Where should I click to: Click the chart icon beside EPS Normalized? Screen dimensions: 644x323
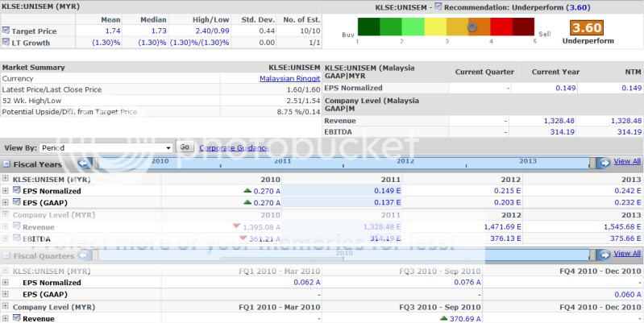pos(16,191)
